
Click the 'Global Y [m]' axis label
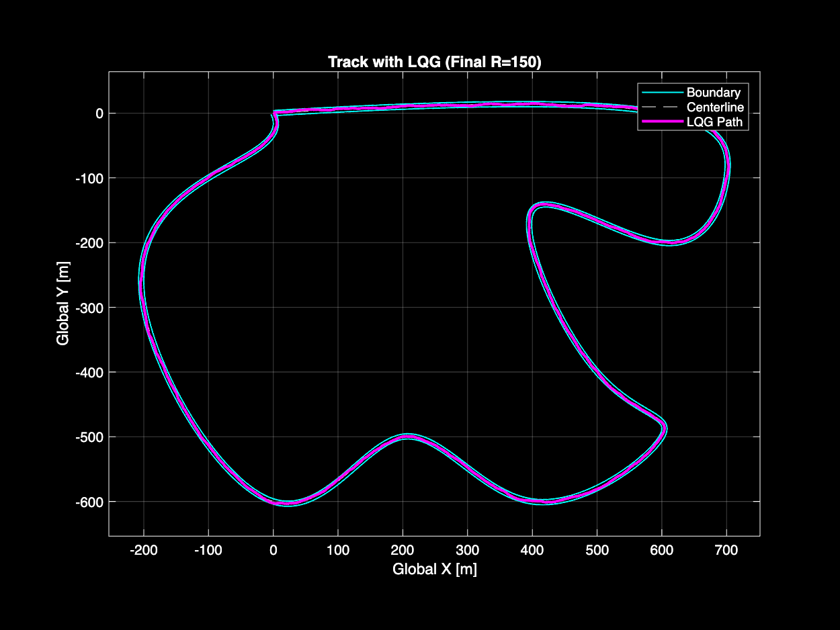click(x=63, y=303)
